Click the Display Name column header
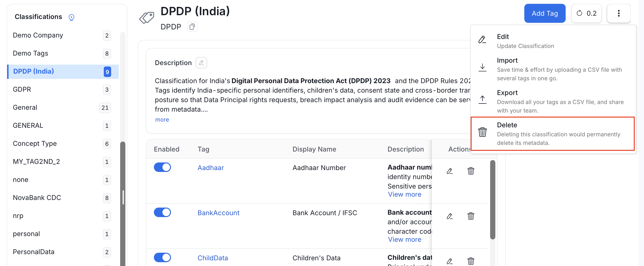 tap(314, 149)
